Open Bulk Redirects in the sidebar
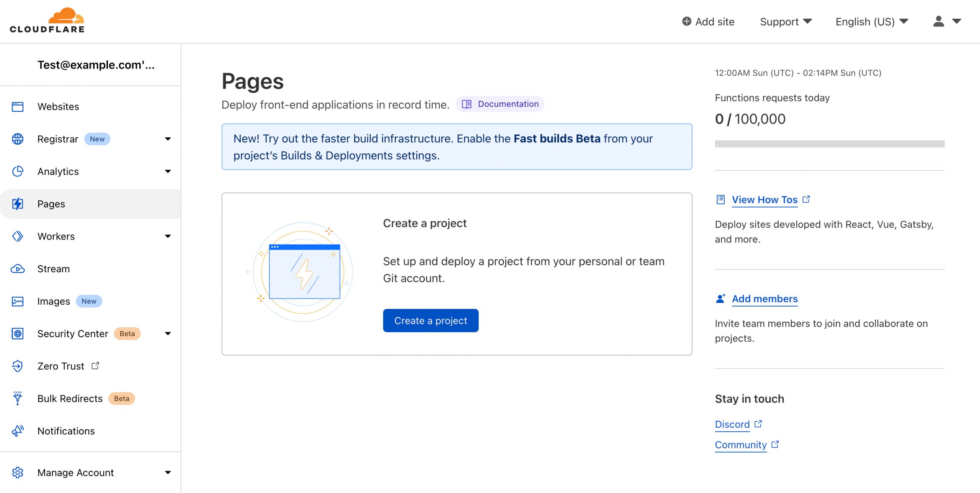 pyautogui.click(x=90, y=398)
